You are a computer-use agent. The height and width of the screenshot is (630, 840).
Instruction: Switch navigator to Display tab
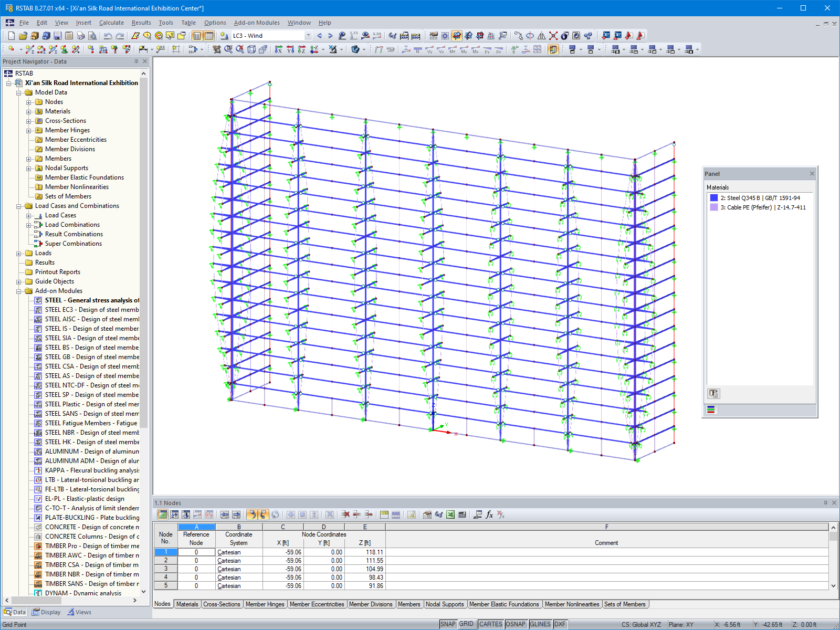pyautogui.click(x=46, y=612)
